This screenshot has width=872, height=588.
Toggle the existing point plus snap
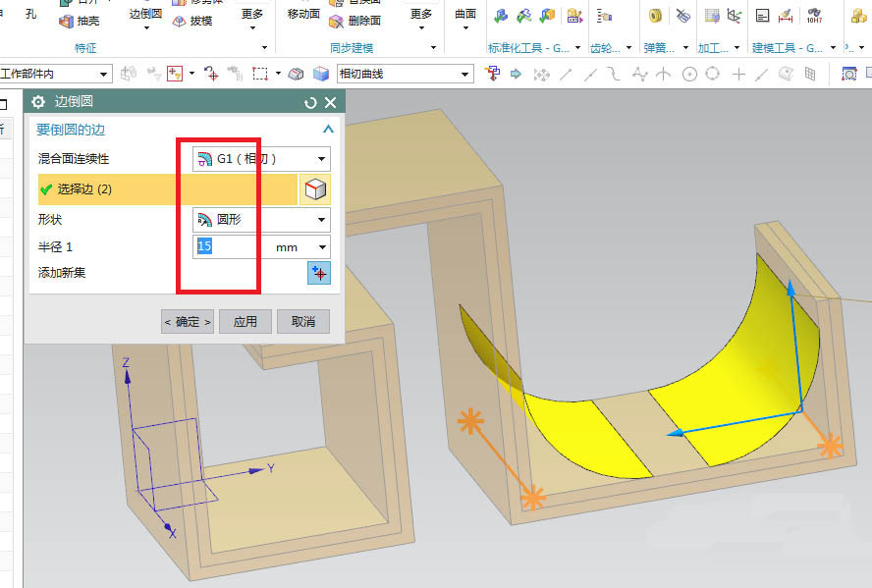[738, 74]
